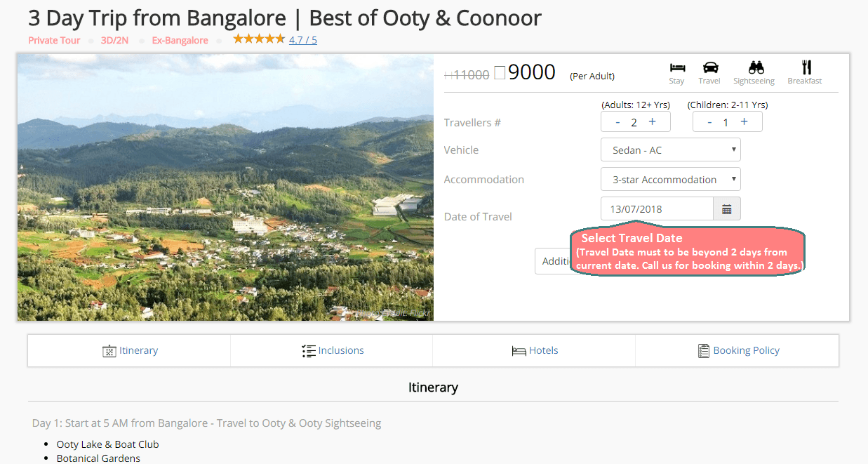Switch to the Hotels tab
The width and height of the screenshot is (868, 464).
tap(534, 350)
